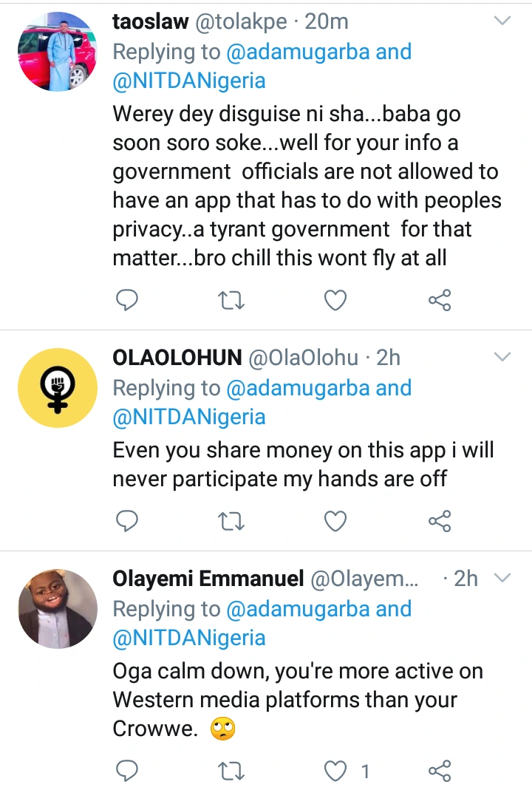The width and height of the screenshot is (532, 790).
Task: Reply to Olayemi Emmanuel's tweet
Action: (128, 772)
